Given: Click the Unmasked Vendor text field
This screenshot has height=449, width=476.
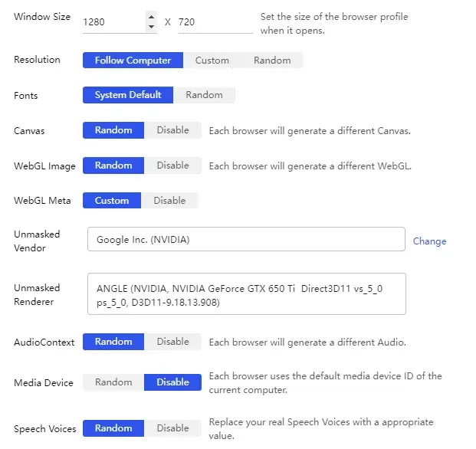Looking at the screenshot, I should coord(245,240).
